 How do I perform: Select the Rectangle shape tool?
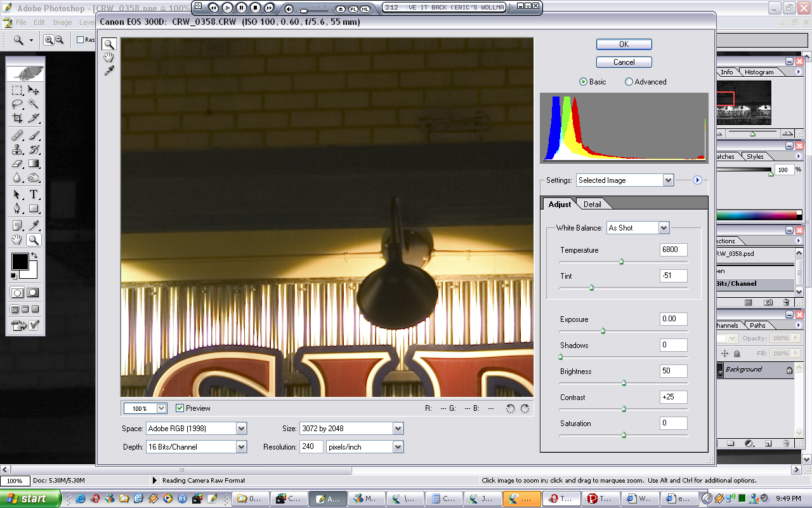pos(34,208)
